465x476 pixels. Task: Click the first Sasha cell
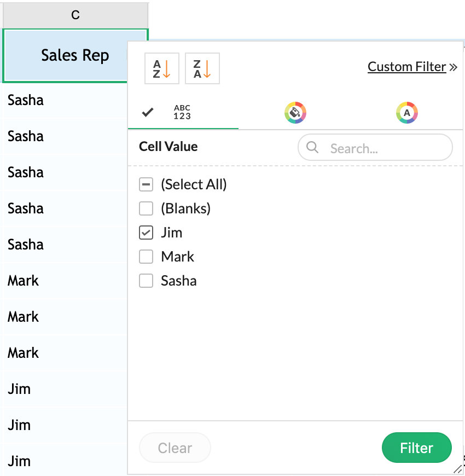click(x=26, y=101)
